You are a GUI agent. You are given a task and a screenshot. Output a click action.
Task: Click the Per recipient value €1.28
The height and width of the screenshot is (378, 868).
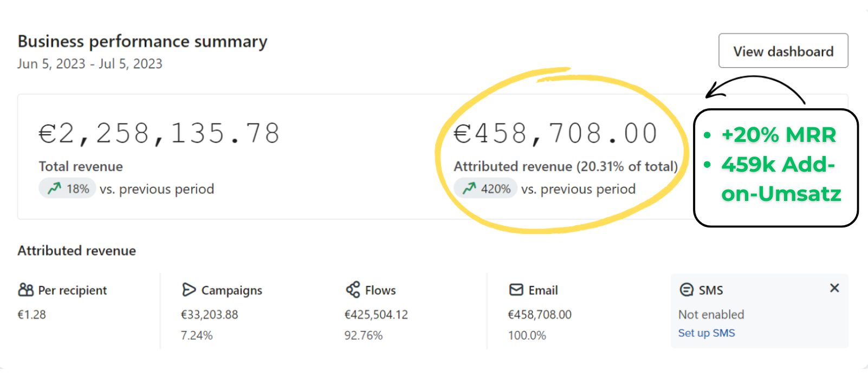[32, 315]
